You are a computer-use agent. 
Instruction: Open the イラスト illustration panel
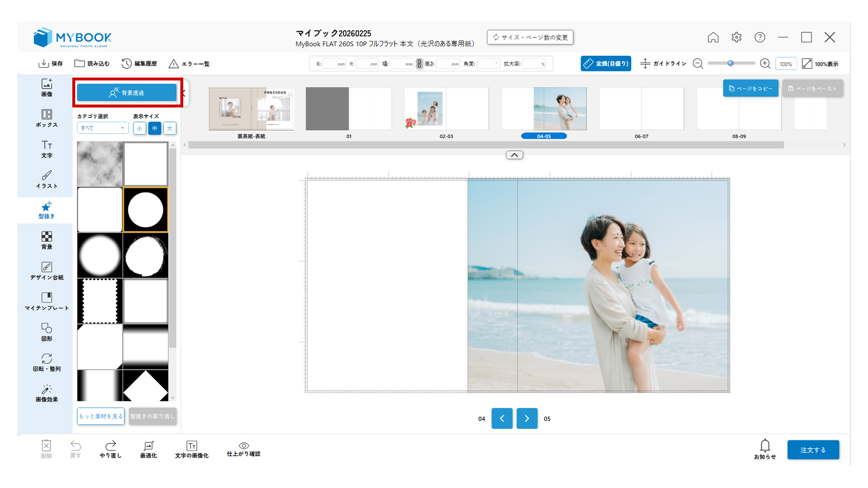(46, 179)
